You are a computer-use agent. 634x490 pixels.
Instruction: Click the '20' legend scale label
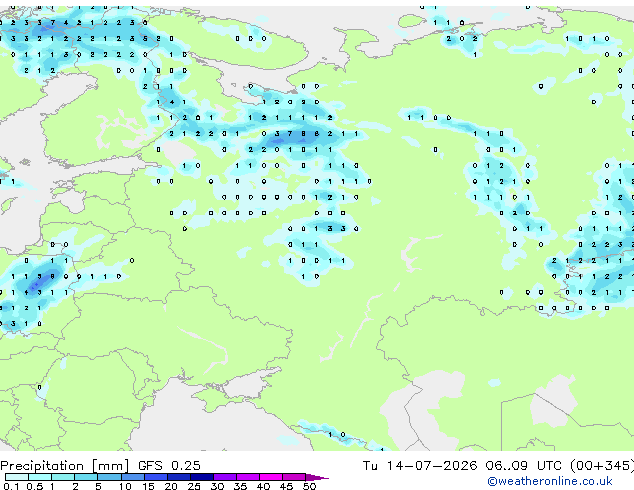point(171,486)
